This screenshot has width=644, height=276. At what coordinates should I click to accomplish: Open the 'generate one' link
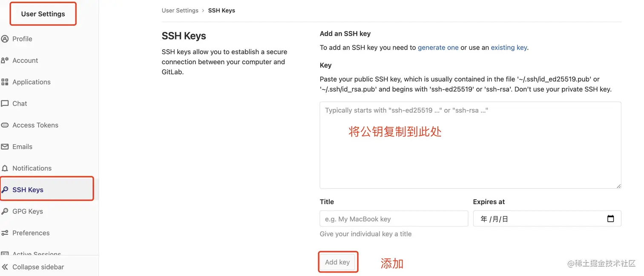(x=438, y=48)
